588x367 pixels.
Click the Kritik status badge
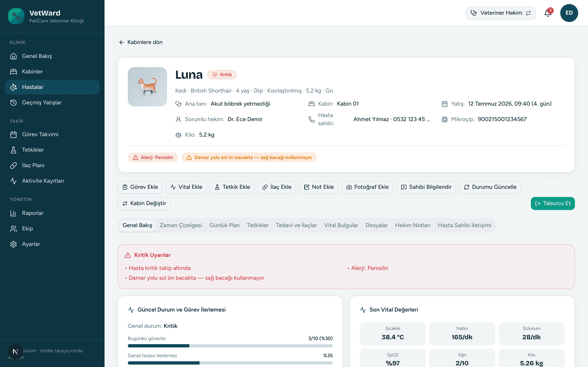(222, 74)
